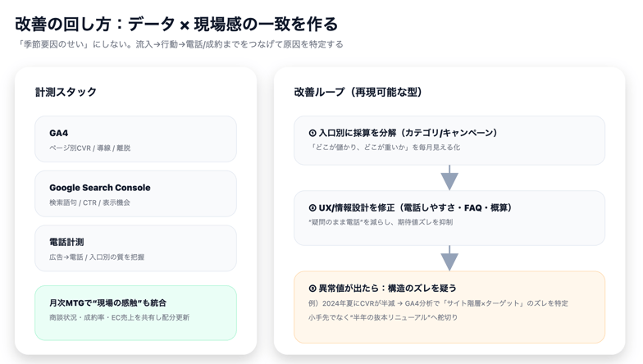
Task: Select the green 月次MTG card heading
Action: [107, 303]
